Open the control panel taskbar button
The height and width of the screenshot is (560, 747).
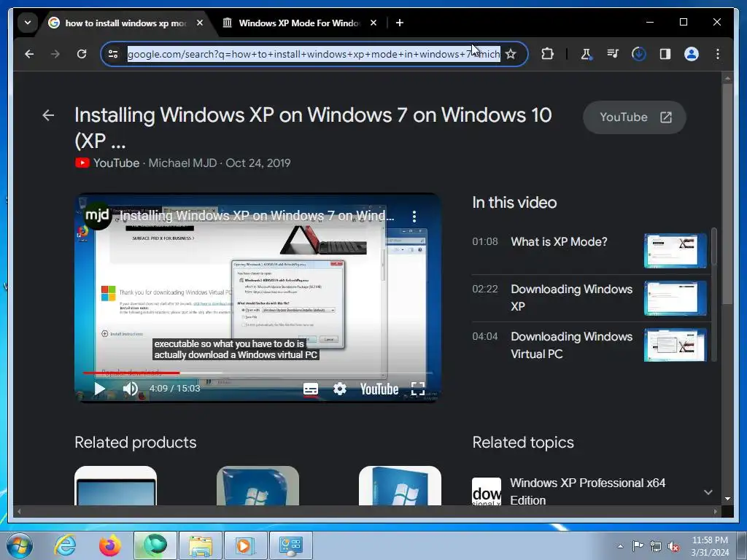click(291, 545)
